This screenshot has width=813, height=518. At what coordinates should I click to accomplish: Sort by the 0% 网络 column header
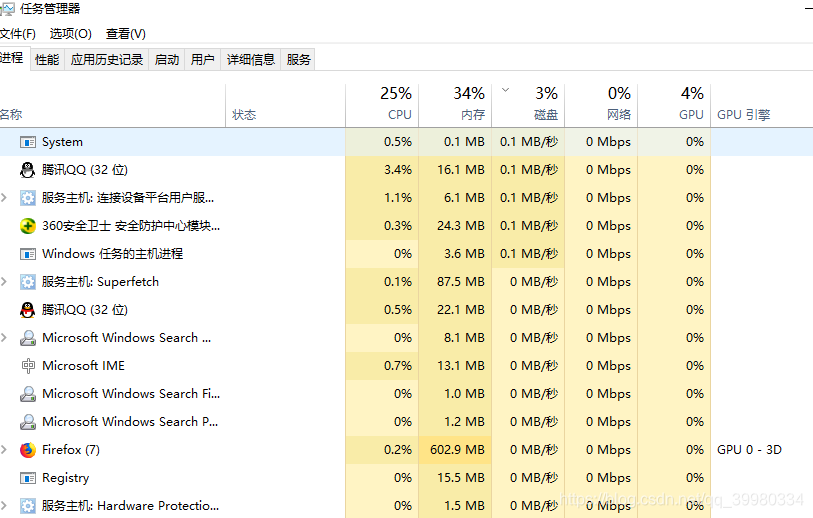click(x=601, y=106)
